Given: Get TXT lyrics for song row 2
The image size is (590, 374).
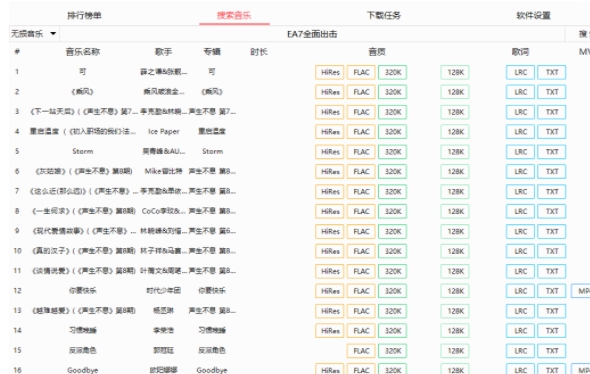Looking at the screenshot, I should pos(552,92).
